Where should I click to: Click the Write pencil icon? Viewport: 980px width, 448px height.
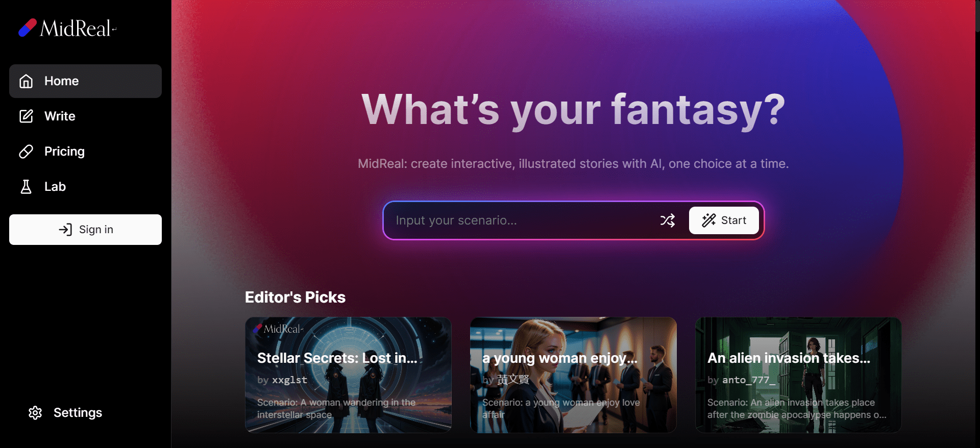(26, 116)
